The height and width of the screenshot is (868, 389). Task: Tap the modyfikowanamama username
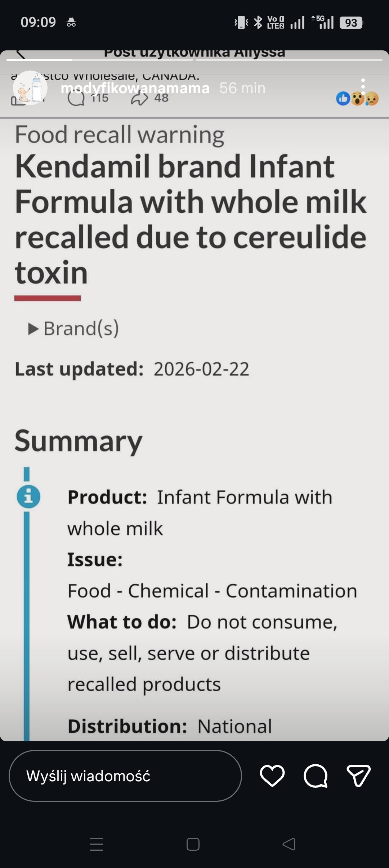tap(135, 88)
